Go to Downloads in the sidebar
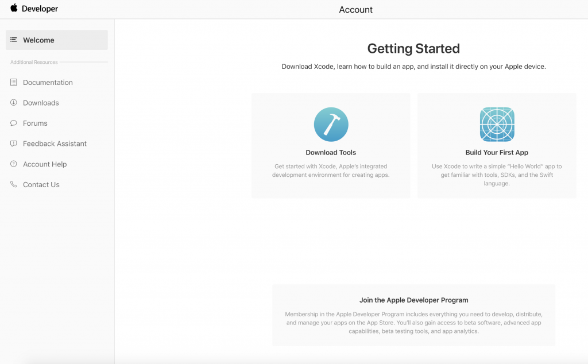Viewport: 588px width, 364px height. [41, 103]
